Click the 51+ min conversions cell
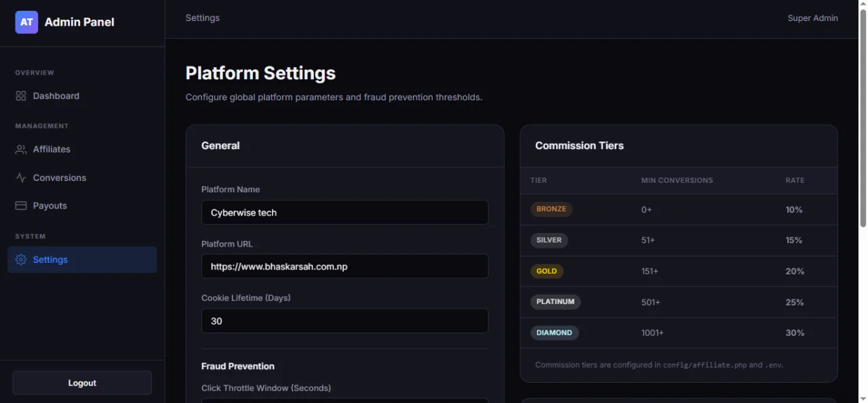 click(x=648, y=240)
